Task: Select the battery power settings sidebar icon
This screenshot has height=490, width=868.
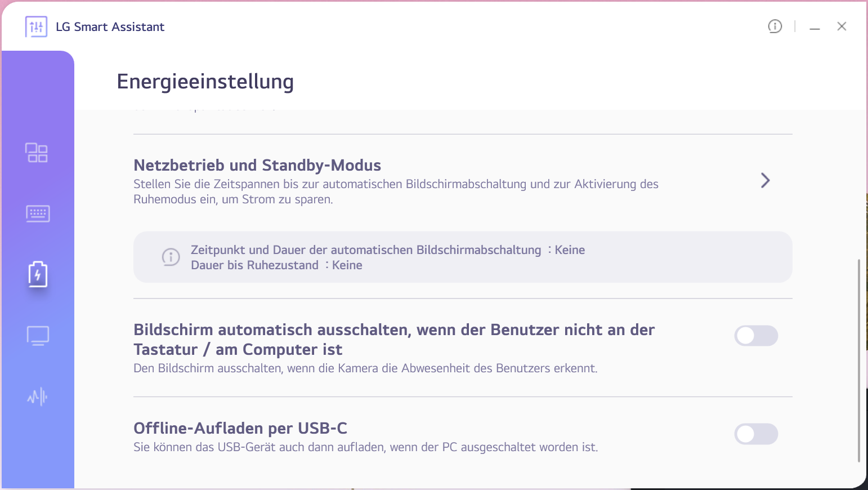Action: (x=38, y=274)
